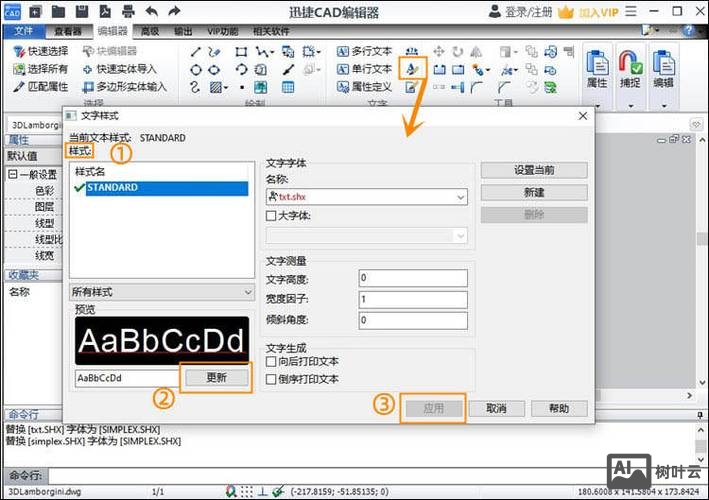Expand the Snap (捕捉) button dropdown arrow
The width and height of the screenshot is (709, 500).
tap(630, 106)
